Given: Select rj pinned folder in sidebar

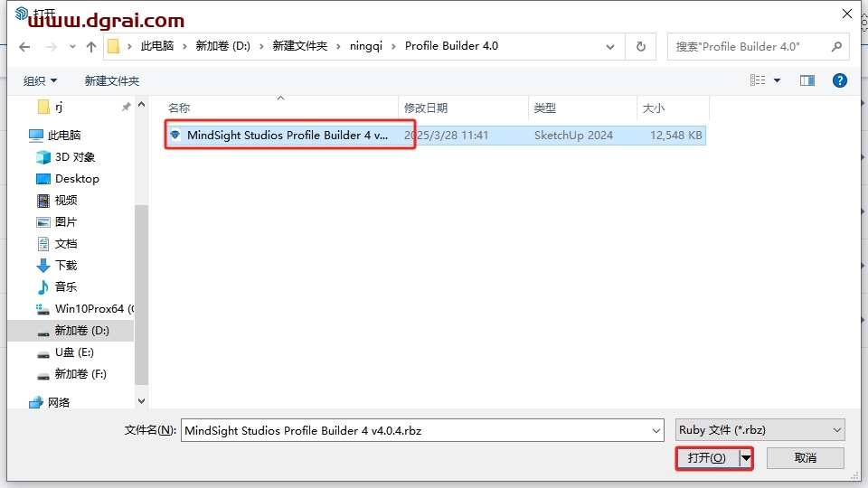Looking at the screenshot, I should tap(58, 107).
